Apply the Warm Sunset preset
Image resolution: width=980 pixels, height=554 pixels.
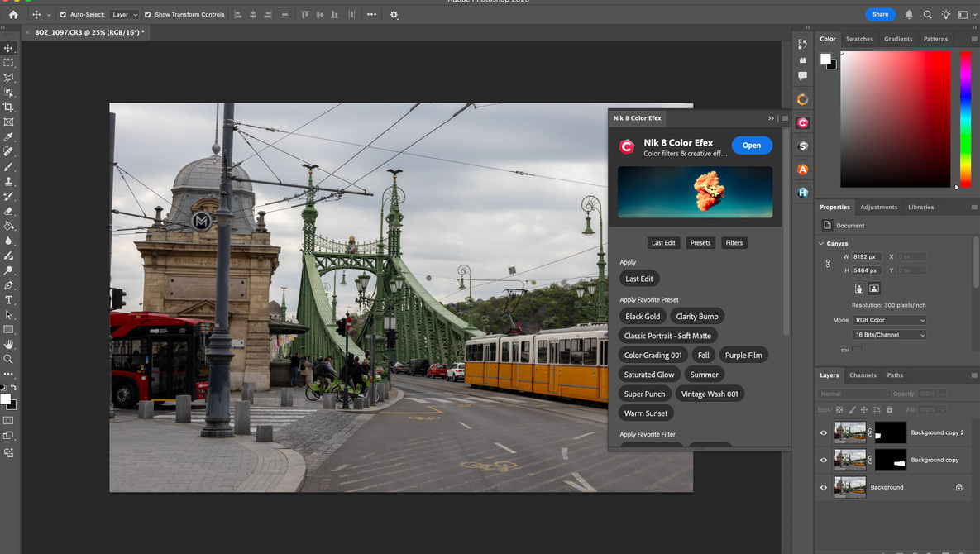point(646,413)
